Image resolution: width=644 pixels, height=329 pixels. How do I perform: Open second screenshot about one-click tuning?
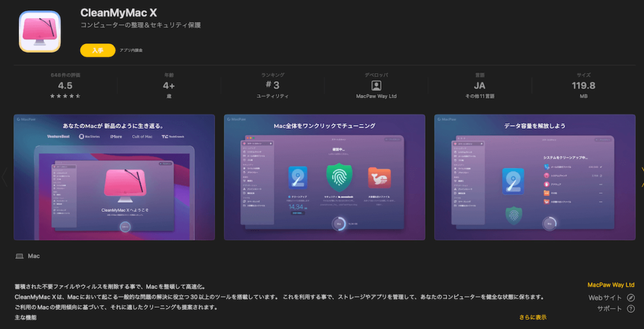325,177
